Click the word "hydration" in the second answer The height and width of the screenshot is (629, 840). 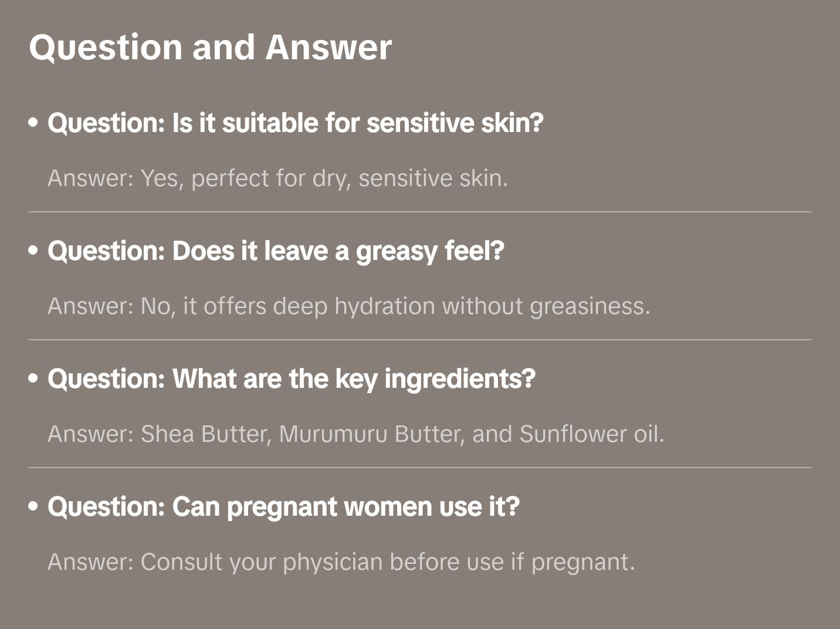384,306
